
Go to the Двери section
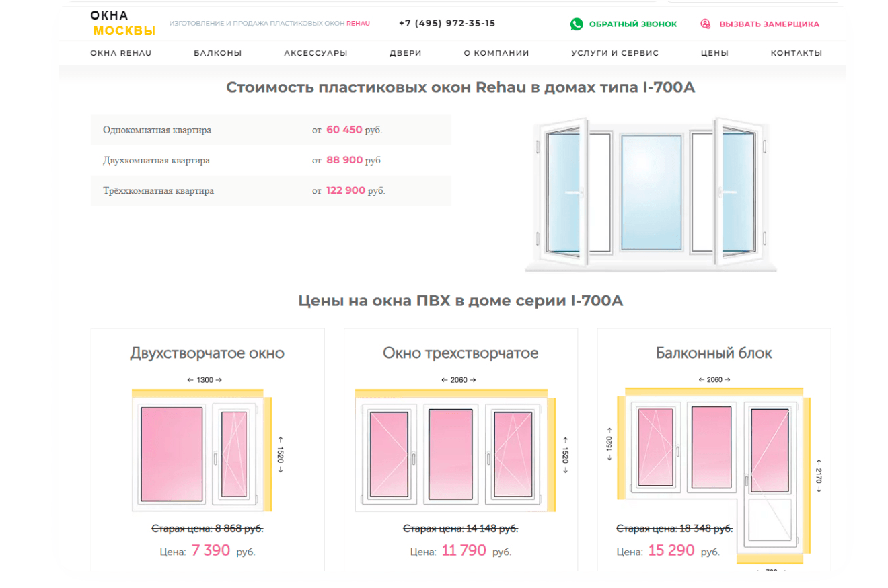pos(405,53)
